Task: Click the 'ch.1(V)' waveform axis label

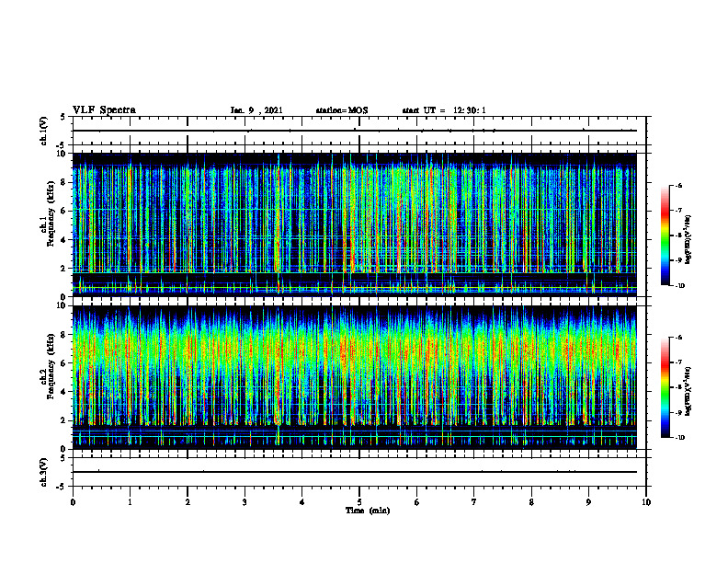Action: coord(44,131)
